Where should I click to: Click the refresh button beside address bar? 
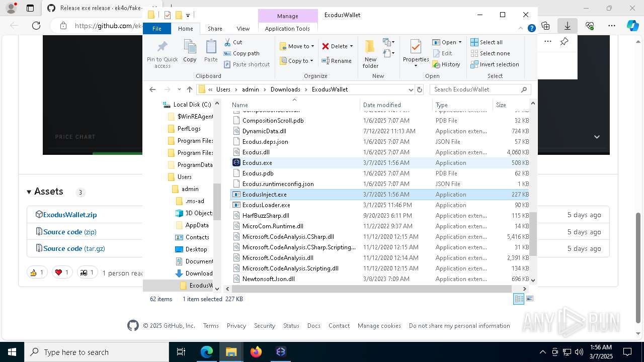coord(420,89)
